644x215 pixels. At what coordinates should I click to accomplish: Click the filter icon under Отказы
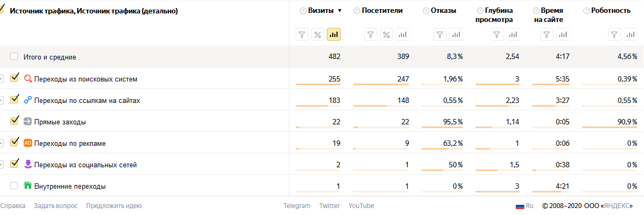tap(440, 35)
